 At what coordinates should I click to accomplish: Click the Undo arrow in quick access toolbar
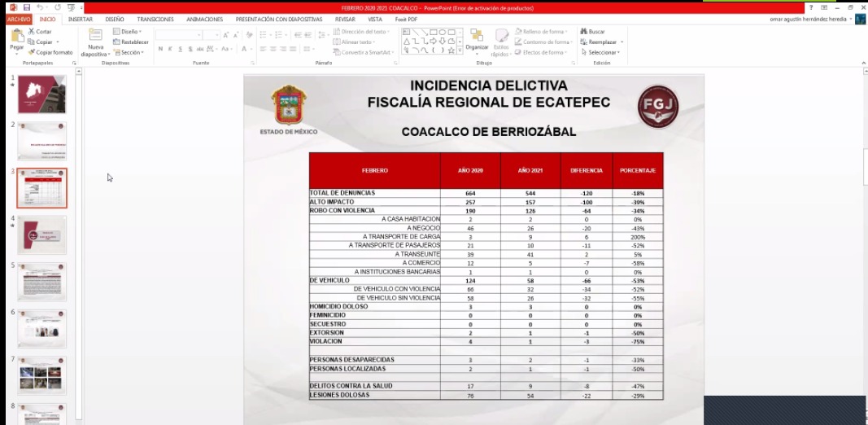tap(38, 7)
